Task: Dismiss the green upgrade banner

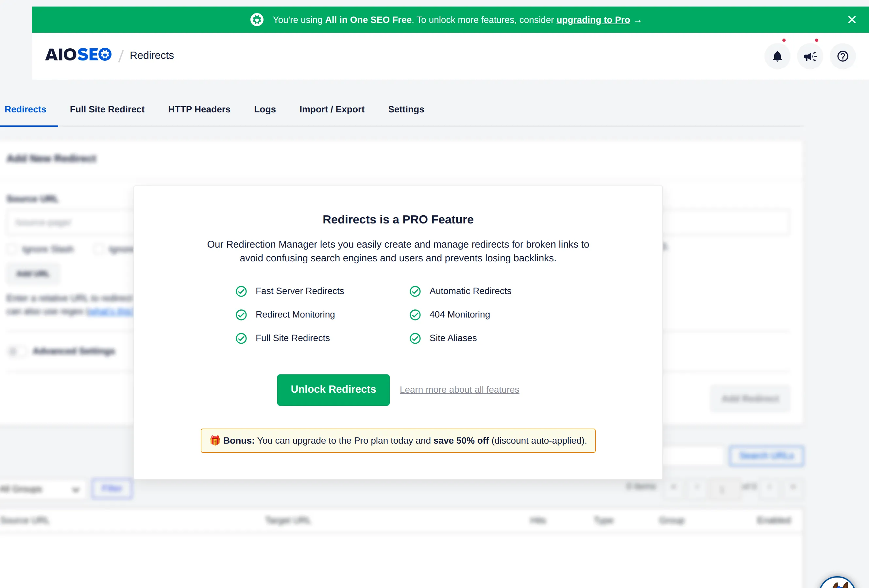Action: 852,20
